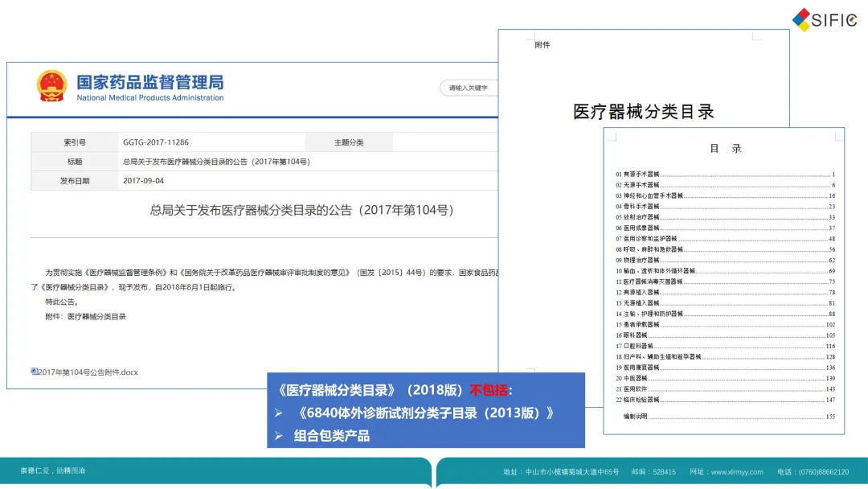
Task: Click the National Medical Products Administration subtitle
Action: click(x=150, y=98)
